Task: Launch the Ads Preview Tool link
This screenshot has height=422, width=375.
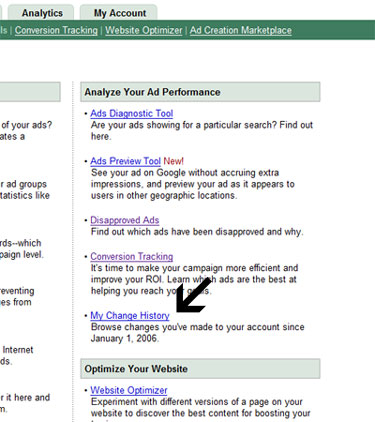Action: pyautogui.click(x=125, y=161)
